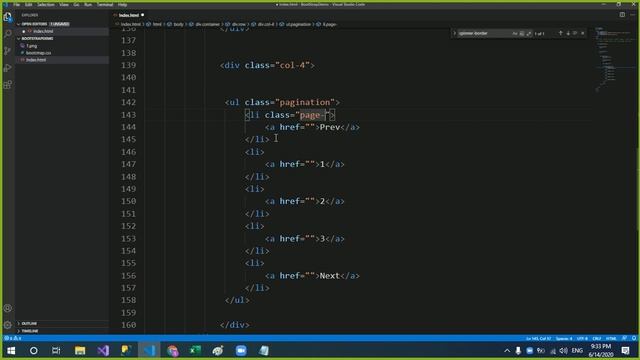Viewport: 640px width, 360px height.
Task: Expand replace mode in find widget
Action: [454, 33]
